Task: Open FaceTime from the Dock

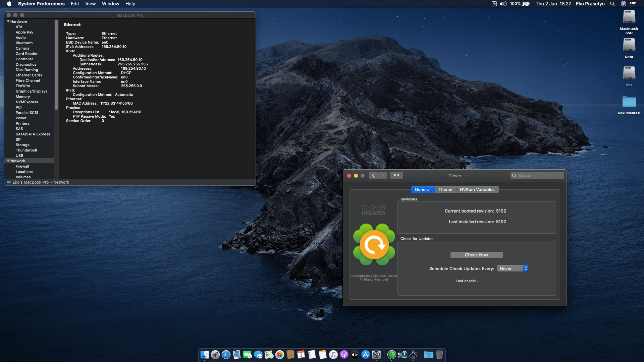Action: [x=248, y=355]
